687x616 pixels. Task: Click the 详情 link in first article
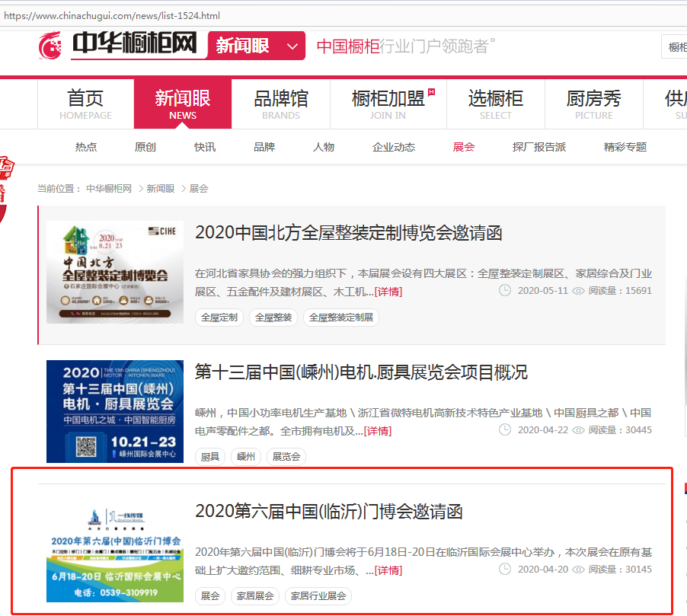click(388, 292)
